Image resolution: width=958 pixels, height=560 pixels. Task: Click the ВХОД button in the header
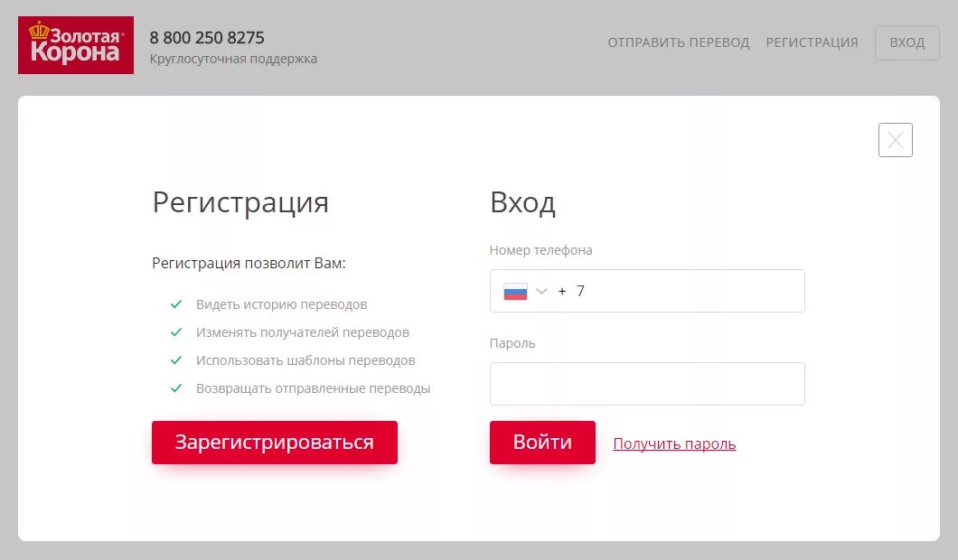point(906,42)
